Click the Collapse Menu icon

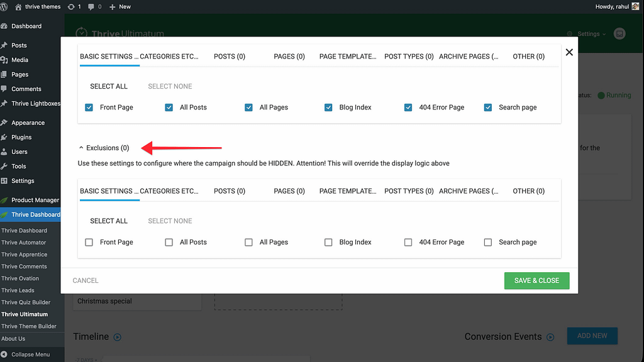(x=5, y=354)
